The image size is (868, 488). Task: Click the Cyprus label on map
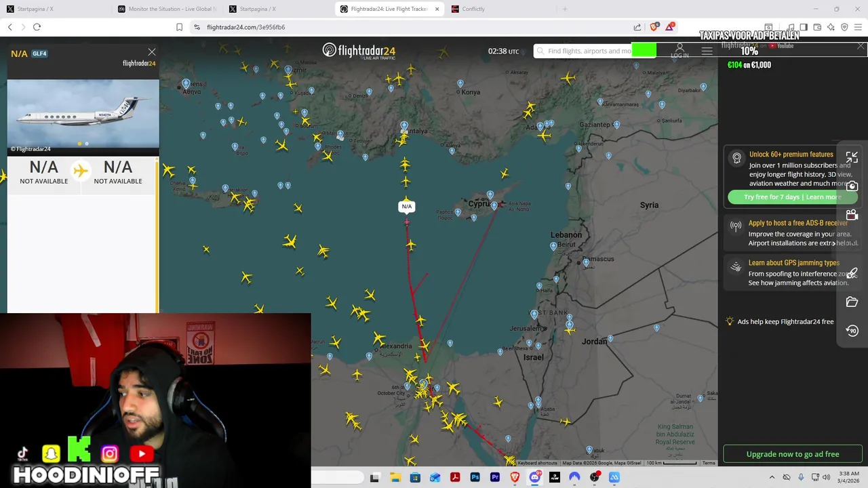[479, 204]
